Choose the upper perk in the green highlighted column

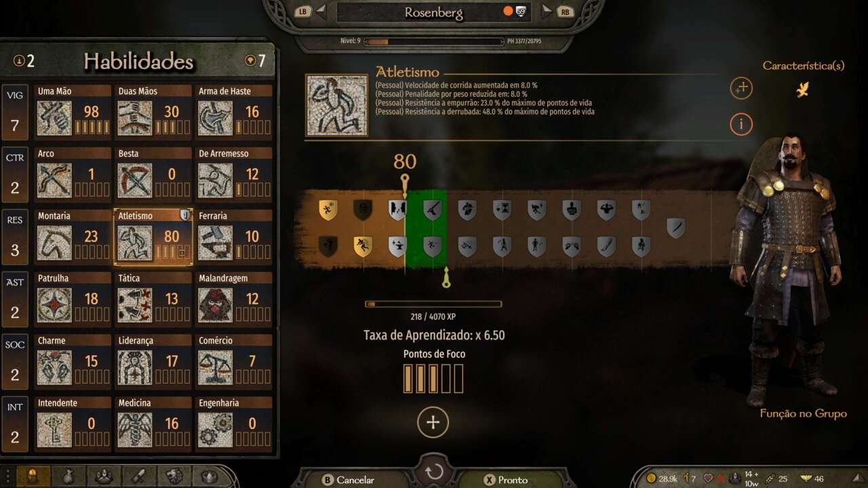pyautogui.click(x=433, y=209)
